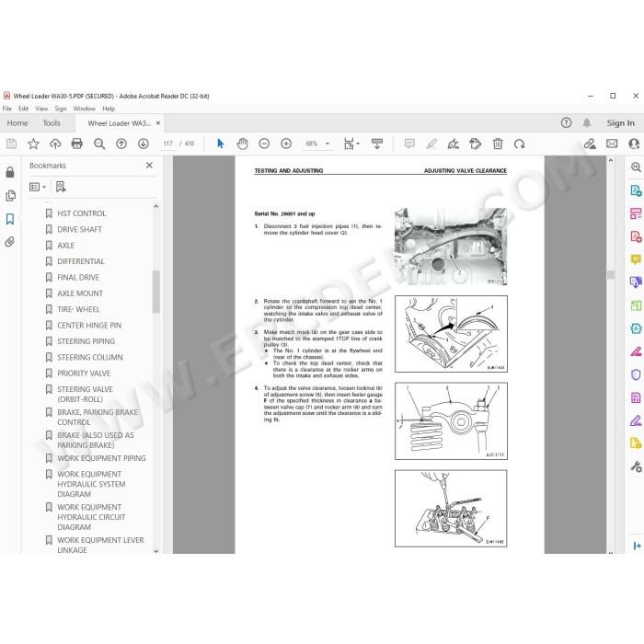Open the View menu
Viewport: 644px width, 644px height.
(x=41, y=109)
